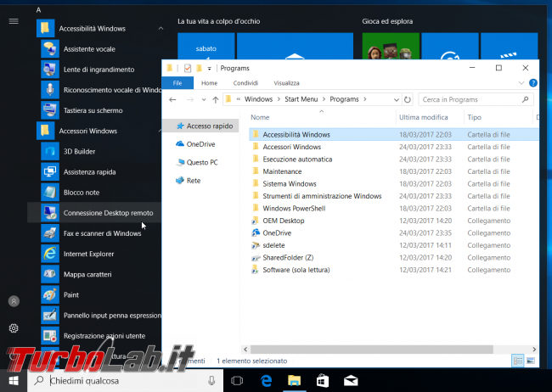Click Cortana microphone icon
Image resolution: width=552 pixels, height=392 pixels.
(211, 380)
